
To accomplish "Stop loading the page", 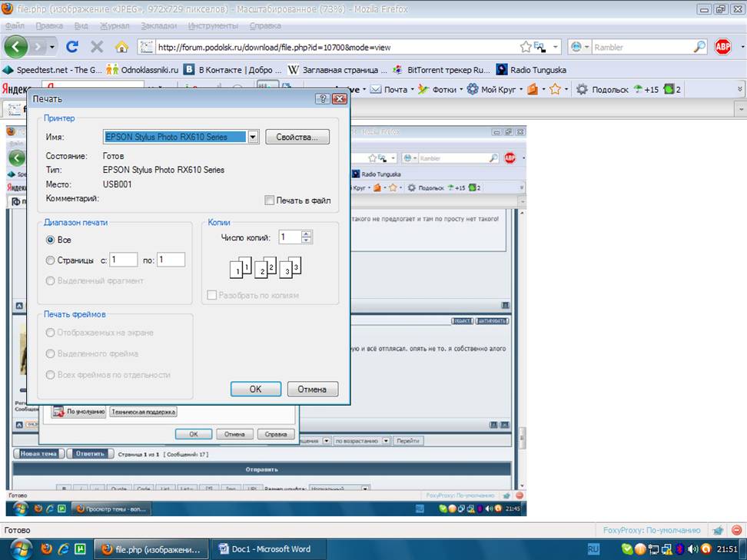I will 97,47.
